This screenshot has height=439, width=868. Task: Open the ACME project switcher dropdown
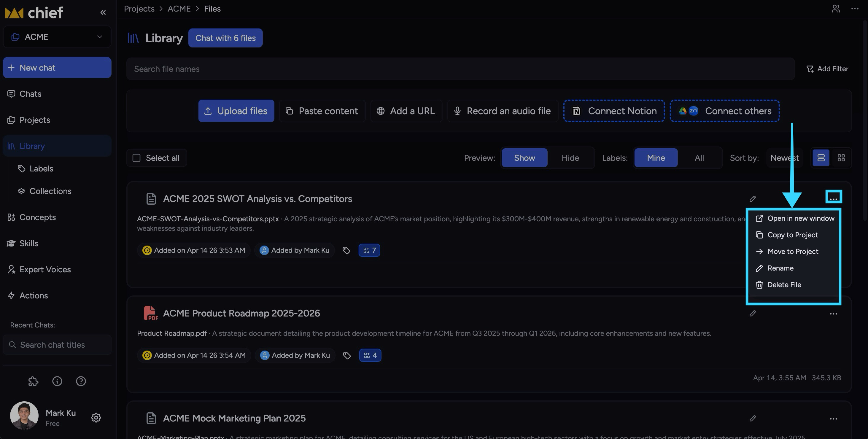(x=57, y=37)
